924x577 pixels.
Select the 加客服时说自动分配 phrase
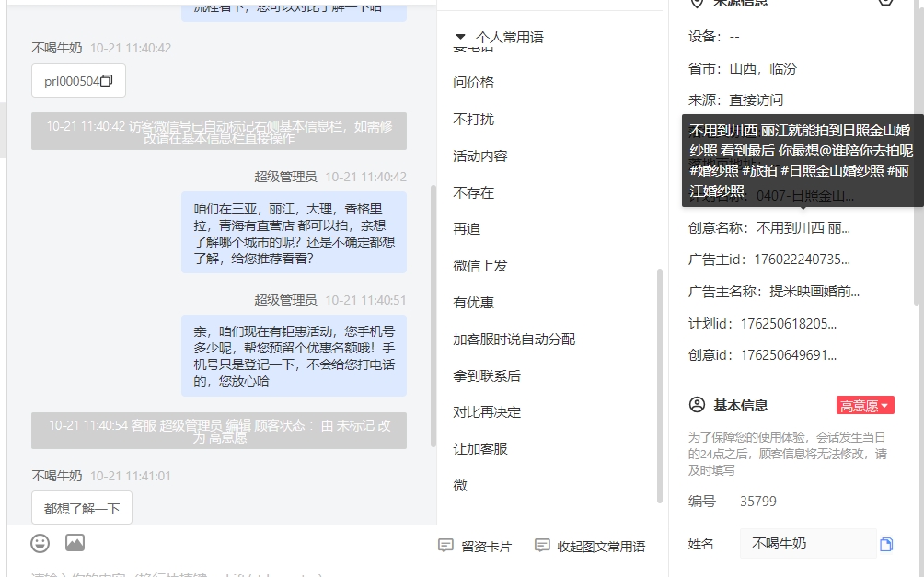pos(514,340)
